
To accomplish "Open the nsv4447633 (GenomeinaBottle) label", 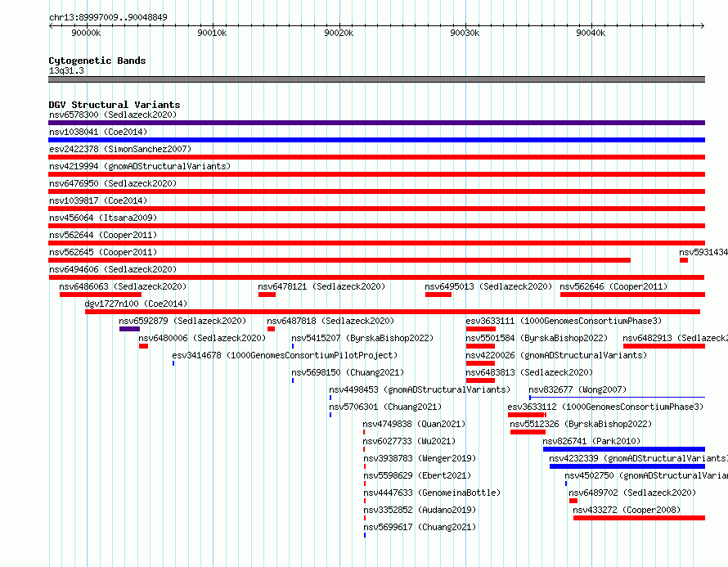I will [x=432, y=493].
